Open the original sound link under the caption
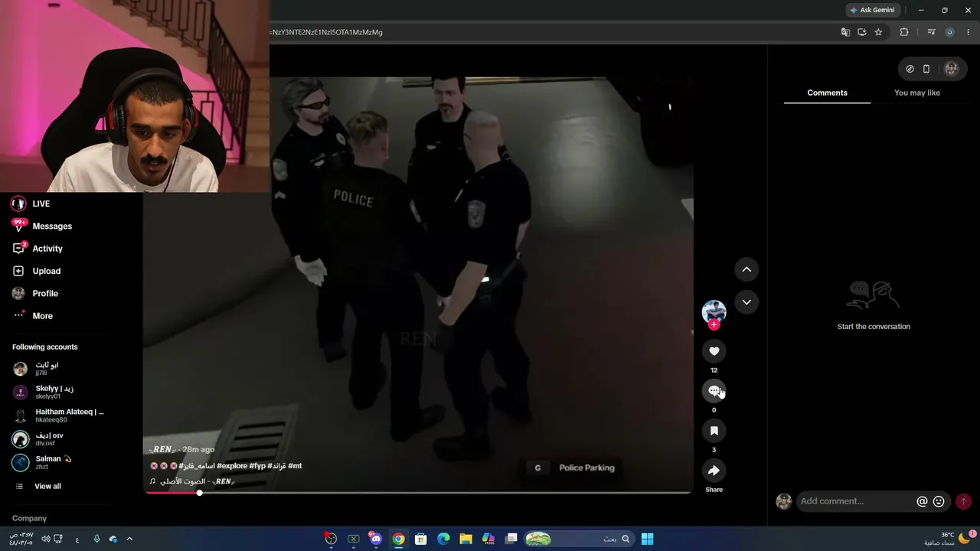980x551 pixels. tap(191, 481)
